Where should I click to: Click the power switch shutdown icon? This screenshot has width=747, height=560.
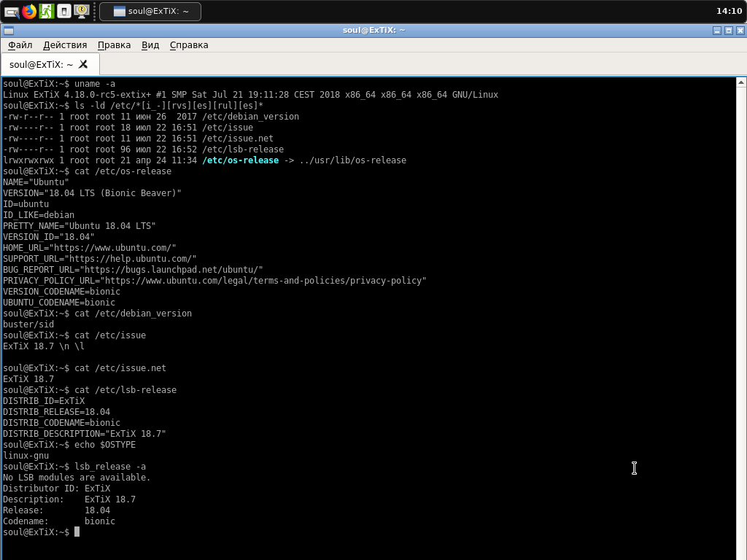pos(64,12)
